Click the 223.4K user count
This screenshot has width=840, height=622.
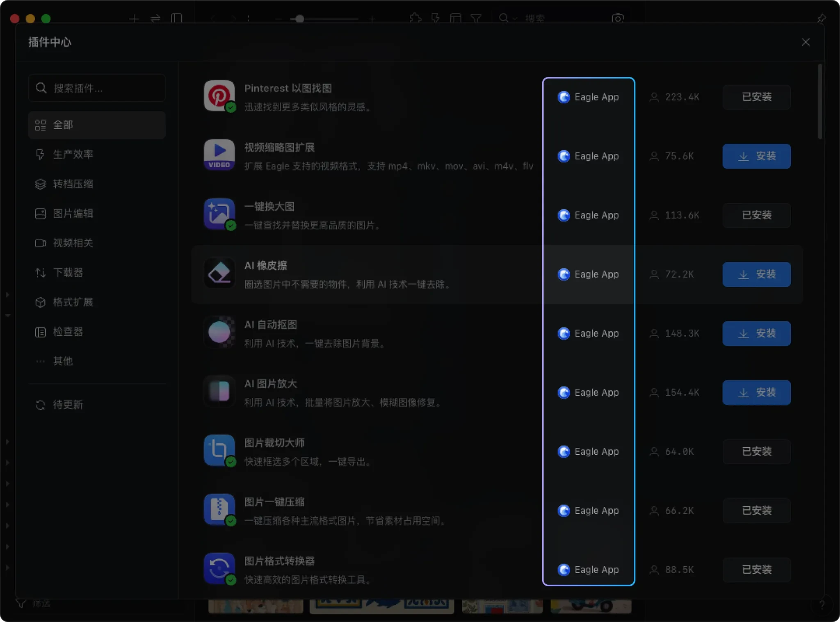(675, 97)
